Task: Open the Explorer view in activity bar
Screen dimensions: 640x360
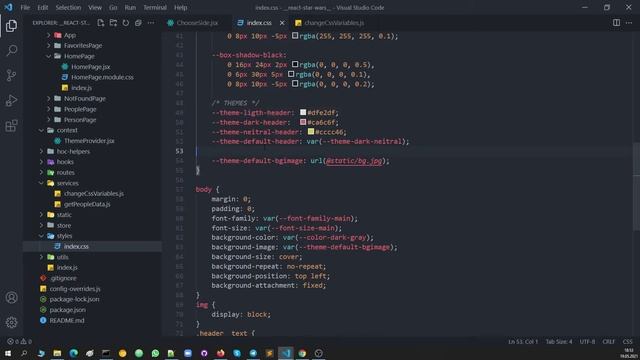Action: [x=11, y=26]
